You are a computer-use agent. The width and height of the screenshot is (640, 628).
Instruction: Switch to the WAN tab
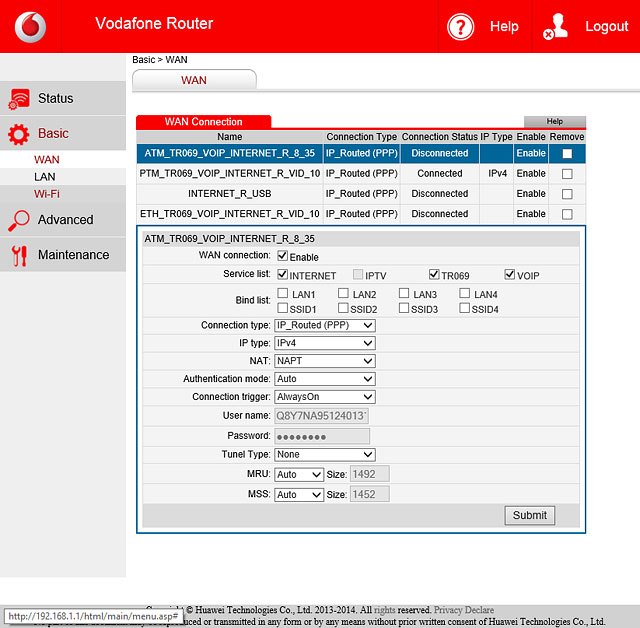point(194,80)
